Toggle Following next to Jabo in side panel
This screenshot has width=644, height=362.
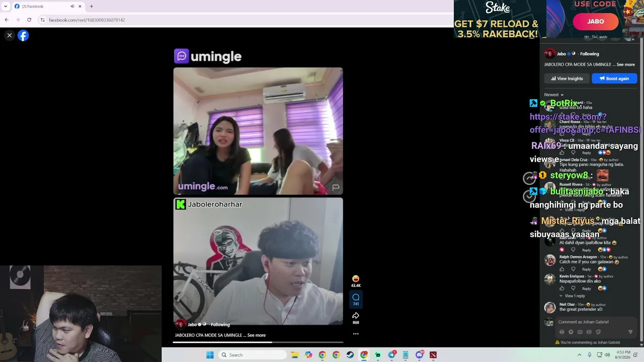coord(589,54)
